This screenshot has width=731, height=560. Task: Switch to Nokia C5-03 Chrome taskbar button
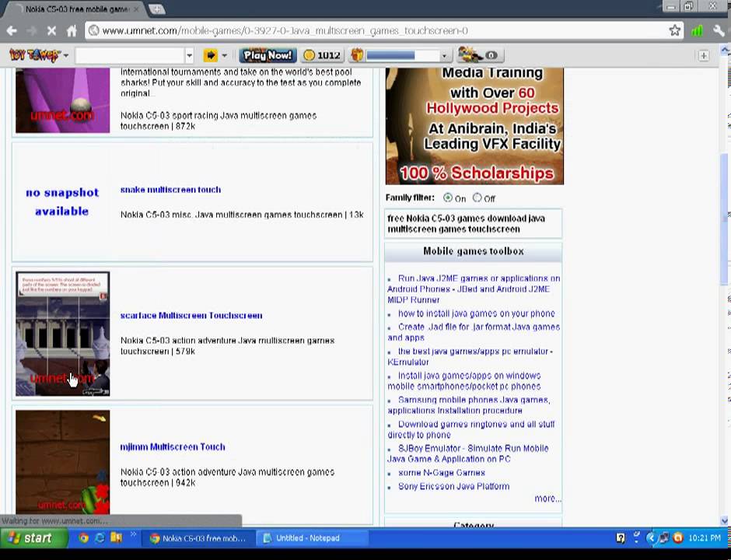(x=198, y=538)
